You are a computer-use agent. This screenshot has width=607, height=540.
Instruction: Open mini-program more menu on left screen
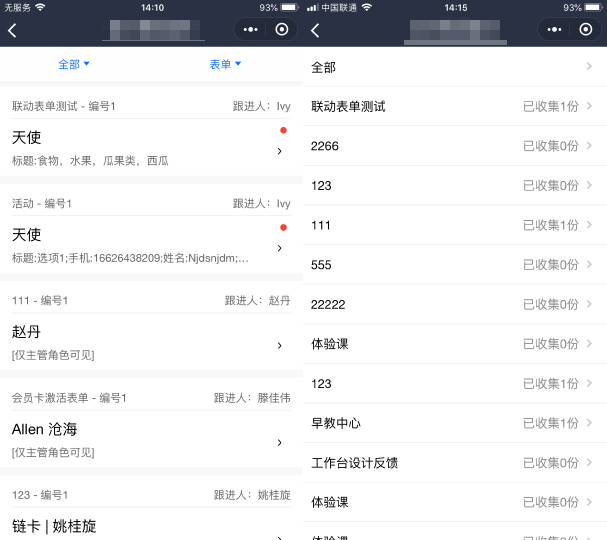pyautogui.click(x=250, y=30)
